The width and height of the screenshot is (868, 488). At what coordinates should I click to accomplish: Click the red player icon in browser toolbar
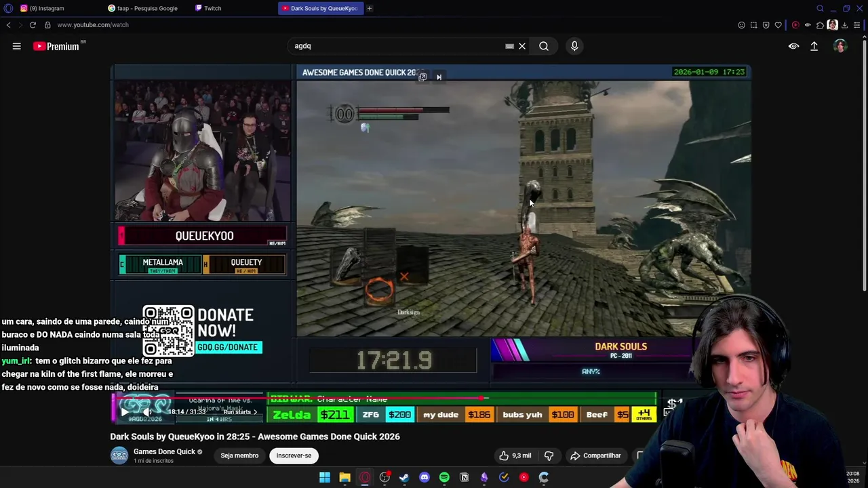pos(795,25)
